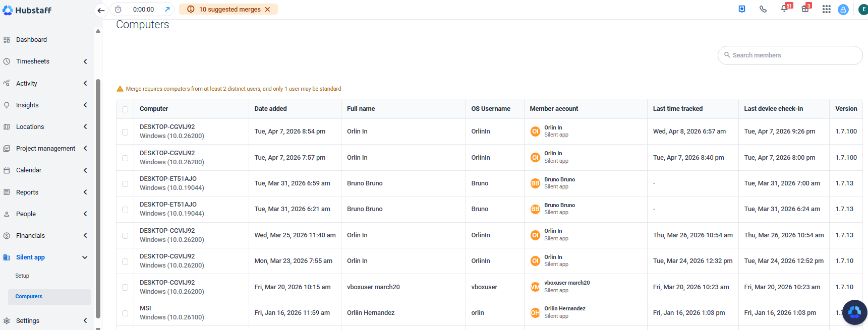The width and height of the screenshot is (868, 330).
Task: Open the floating Hubstaff chat widget
Action: pyautogui.click(x=854, y=312)
